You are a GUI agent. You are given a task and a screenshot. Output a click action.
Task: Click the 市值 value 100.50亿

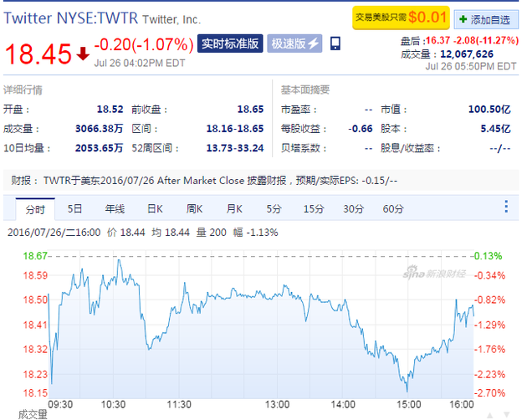tap(489, 110)
